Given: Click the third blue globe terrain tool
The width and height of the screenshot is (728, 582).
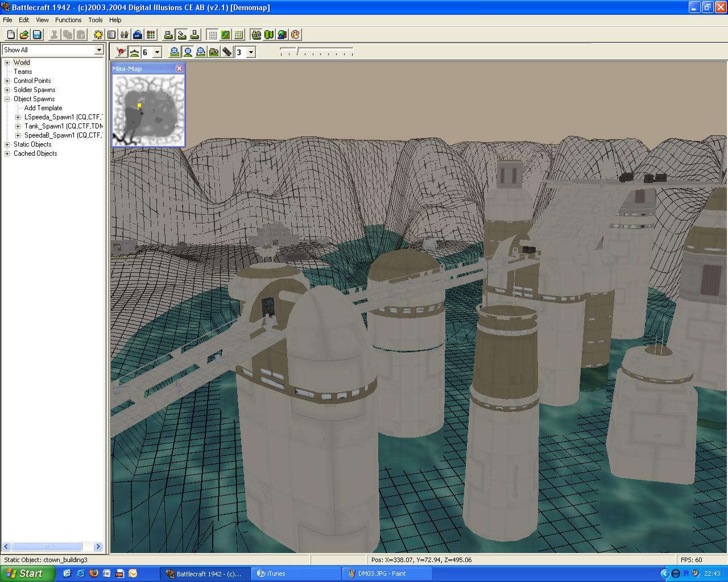Looking at the screenshot, I should coord(201,52).
